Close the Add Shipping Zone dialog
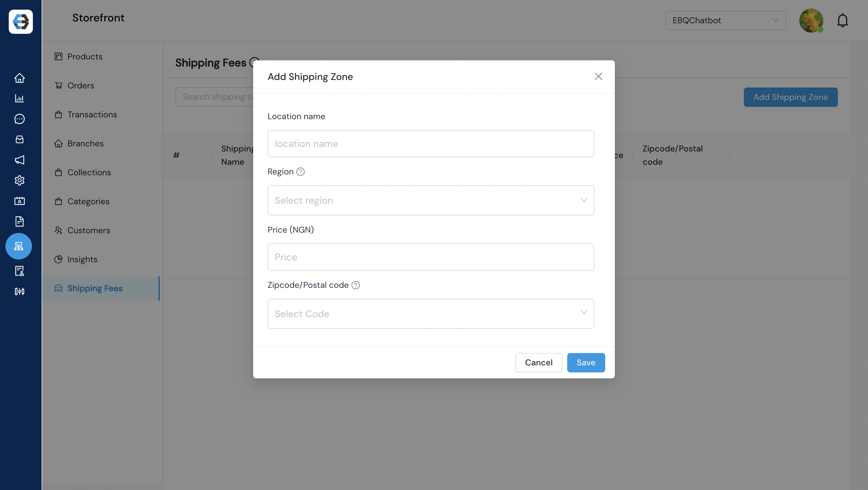Viewport: 868px width, 490px height. tap(598, 77)
